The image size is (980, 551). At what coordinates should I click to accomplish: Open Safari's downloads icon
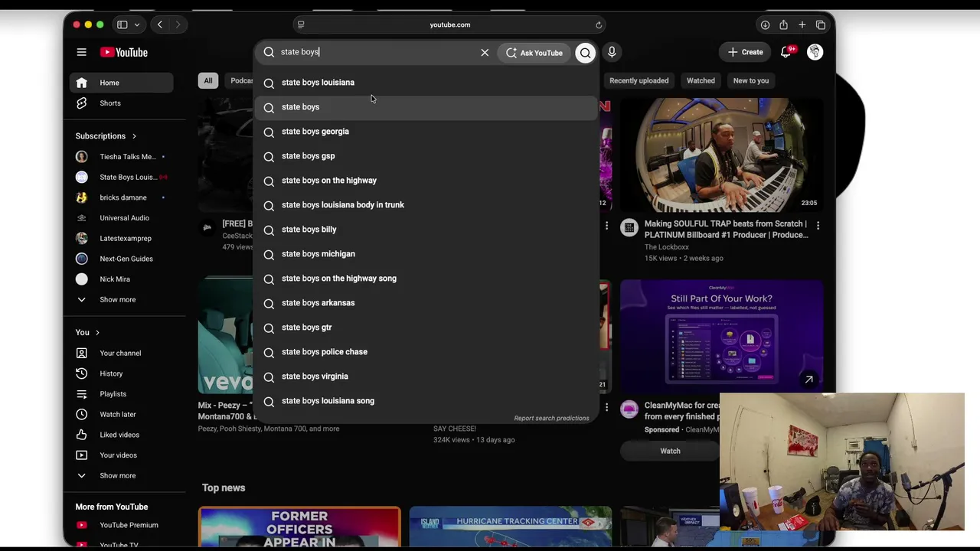click(x=765, y=24)
